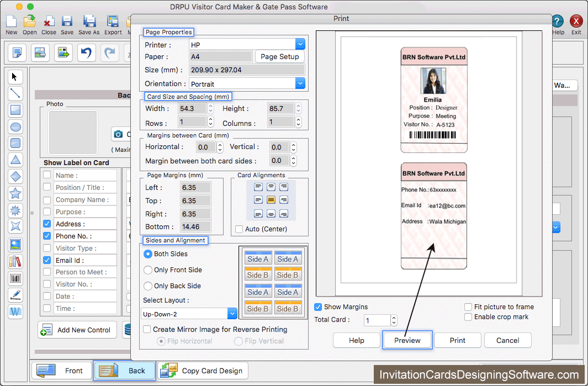Select the WordArt W tool

[15, 311]
